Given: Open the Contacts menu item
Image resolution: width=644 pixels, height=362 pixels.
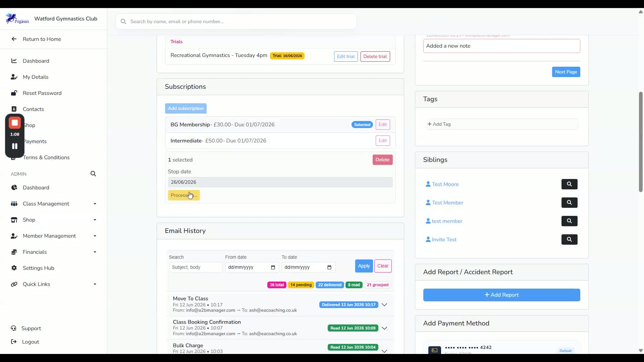Looking at the screenshot, I should pos(33,109).
